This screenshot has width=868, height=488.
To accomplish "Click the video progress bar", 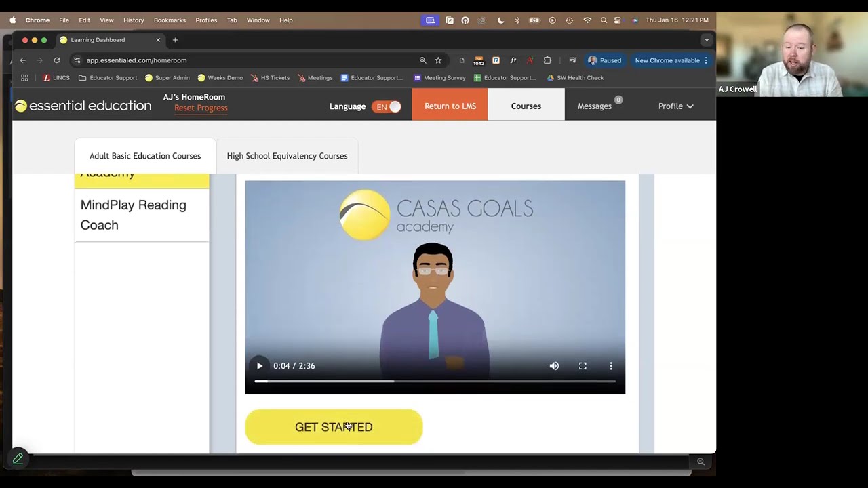I will click(435, 382).
